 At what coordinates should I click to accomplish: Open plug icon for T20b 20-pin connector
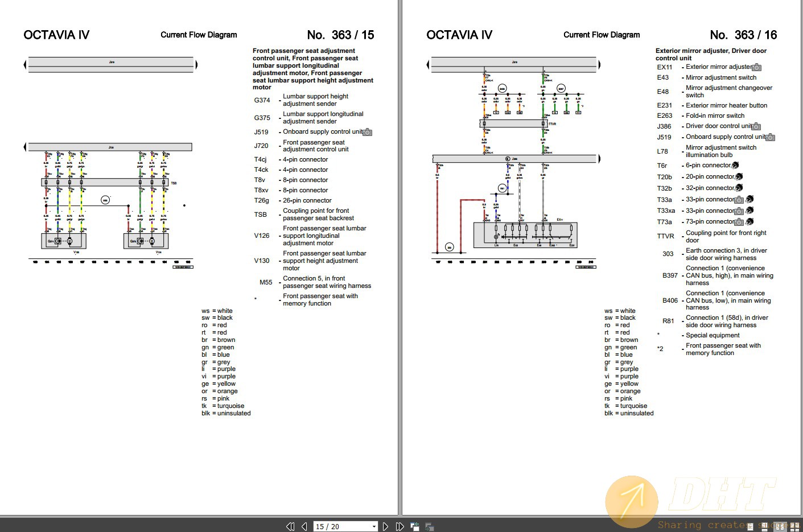click(x=739, y=177)
